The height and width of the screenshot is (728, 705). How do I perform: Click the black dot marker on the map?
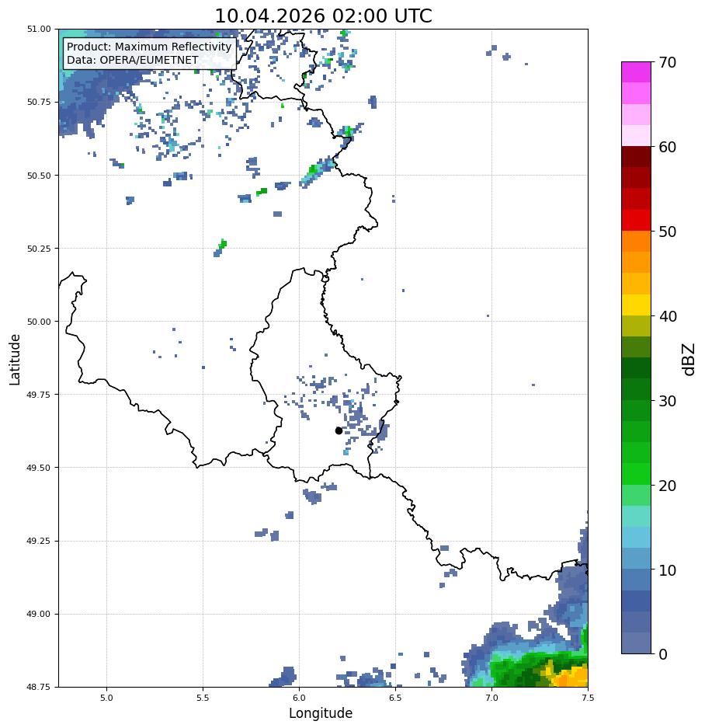point(339,431)
